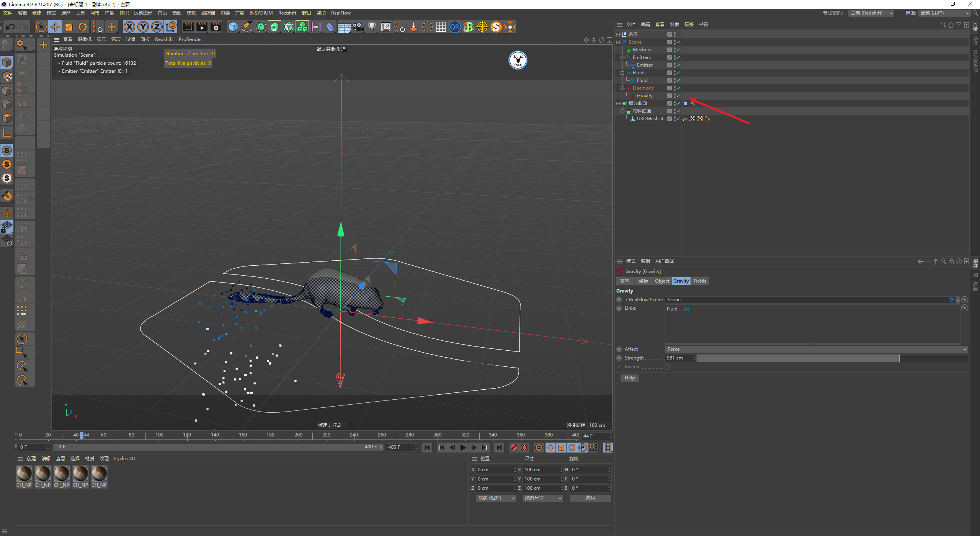Click the Camera object icon

pyautogui.click(x=358, y=27)
